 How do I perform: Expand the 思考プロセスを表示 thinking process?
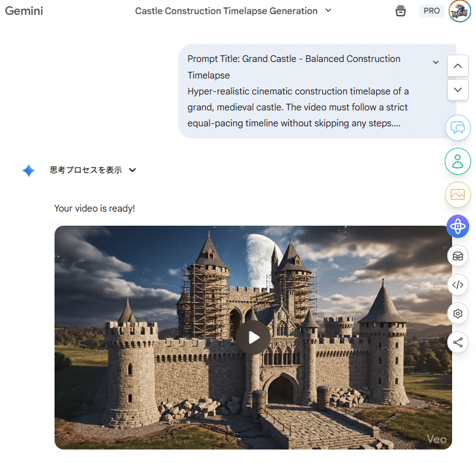(x=93, y=170)
